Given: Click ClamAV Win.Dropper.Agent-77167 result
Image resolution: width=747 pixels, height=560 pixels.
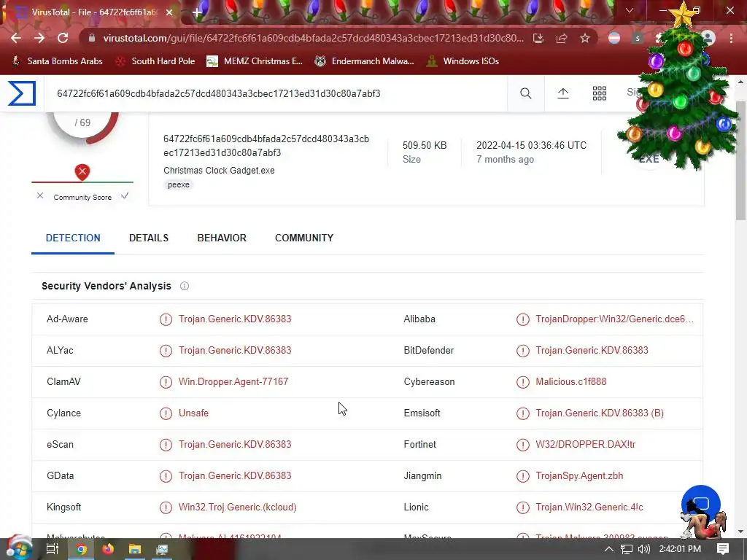Looking at the screenshot, I should [x=233, y=382].
